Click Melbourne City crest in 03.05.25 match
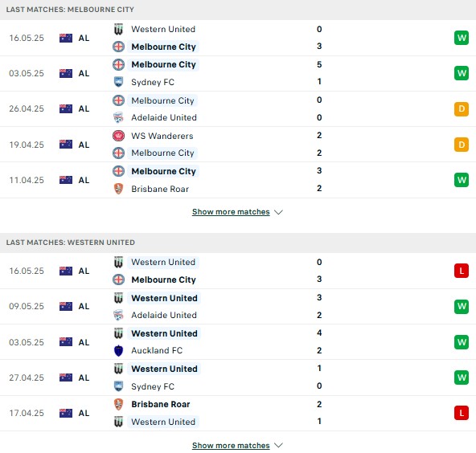This screenshot has width=476, height=453. (x=118, y=64)
